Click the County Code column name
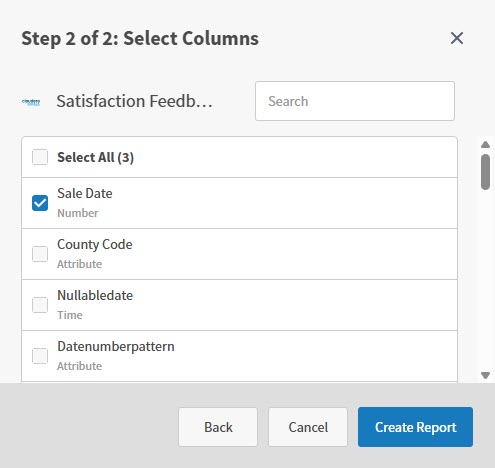The height and width of the screenshot is (468, 495). click(x=95, y=245)
